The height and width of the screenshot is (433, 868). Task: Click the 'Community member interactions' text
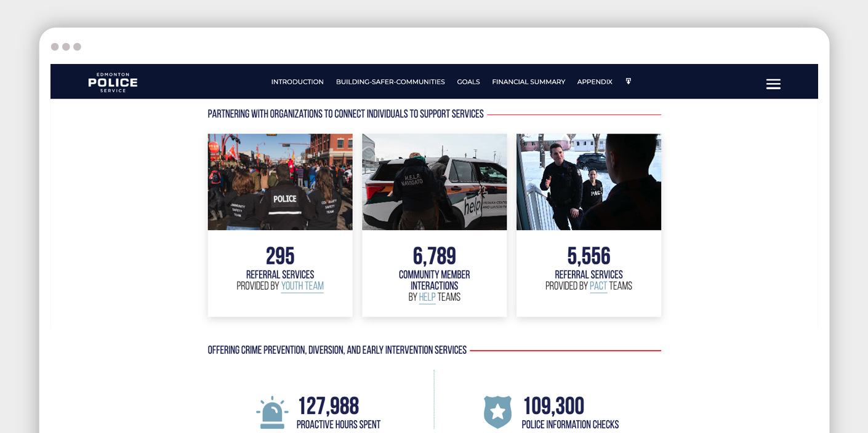coord(435,280)
